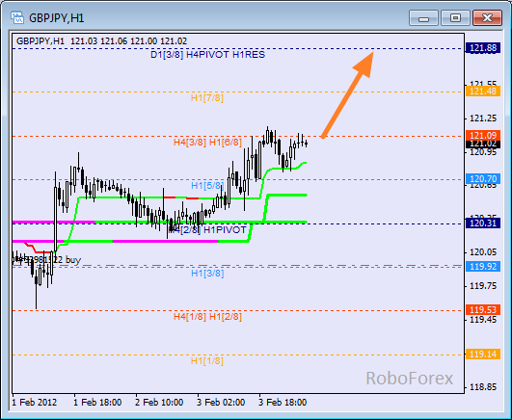Select the H4[3/8] H1[6/8] level label
The width and height of the screenshot is (512, 420).
click(207, 143)
